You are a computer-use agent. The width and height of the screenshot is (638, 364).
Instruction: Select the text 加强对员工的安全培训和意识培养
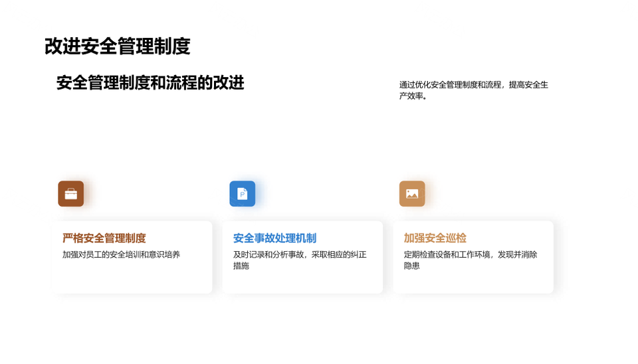click(121, 254)
